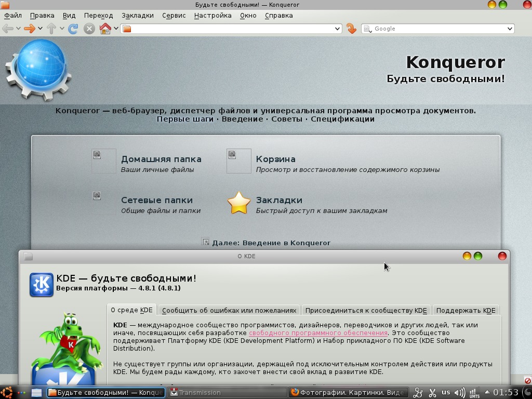Open the Настройка menu
Image resolution: width=532 pixels, height=399 pixels.
click(212, 16)
